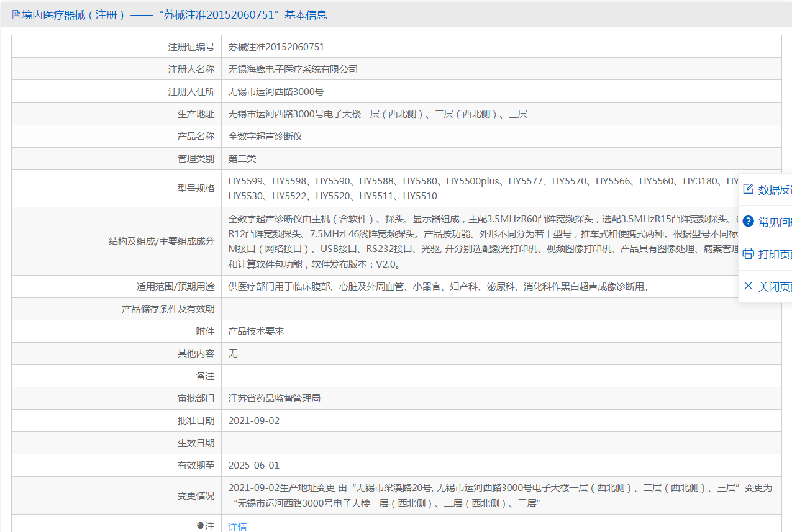Click the 附件 label cell
Screen dimensions: 792x532
click(x=117, y=331)
